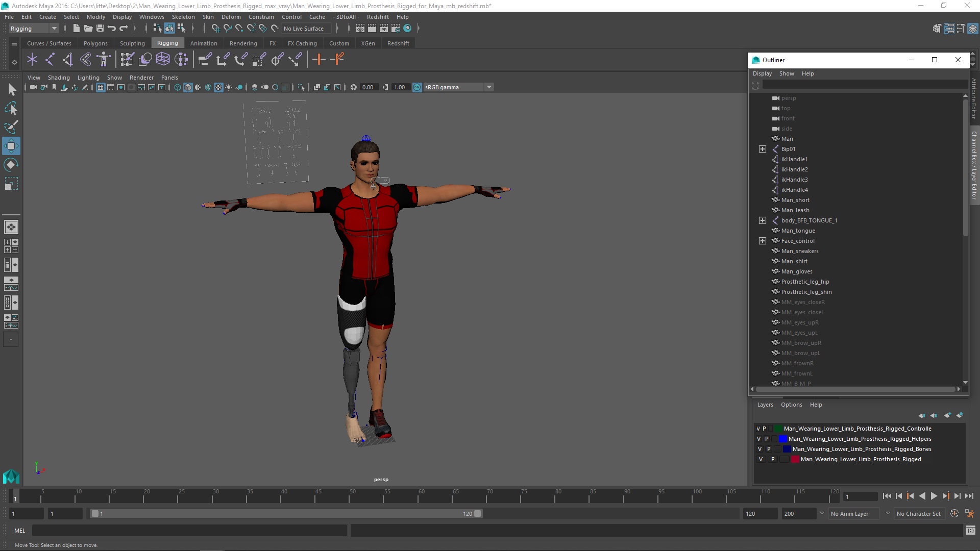Click the red color swatch of Rigged layer
Image resolution: width=980 pixels, height=551 pixels.
(x=795, y=459)
